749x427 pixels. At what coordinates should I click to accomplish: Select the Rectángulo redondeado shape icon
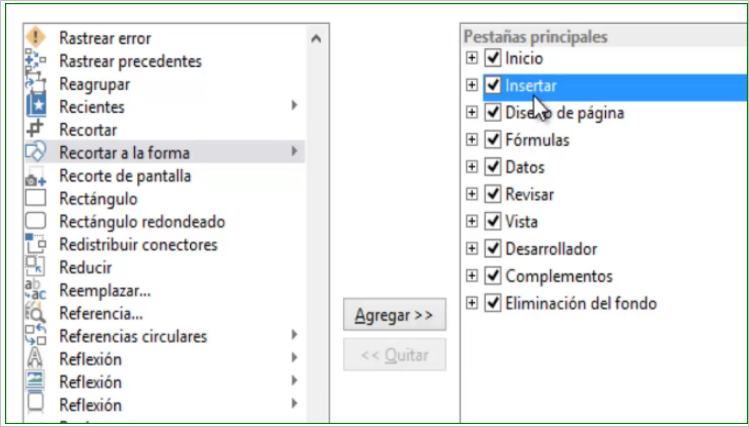point(36,221)
